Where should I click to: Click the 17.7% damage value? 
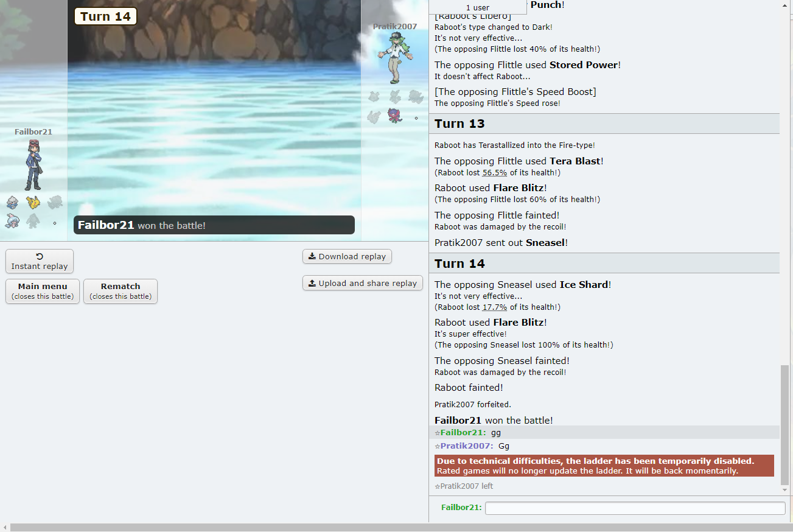coord(495,307)
